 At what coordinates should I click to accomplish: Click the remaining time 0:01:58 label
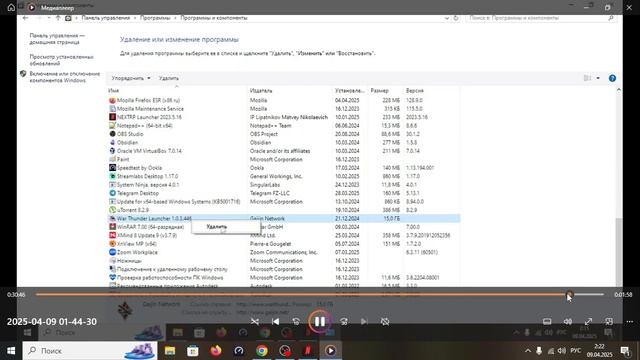point(623,295)
